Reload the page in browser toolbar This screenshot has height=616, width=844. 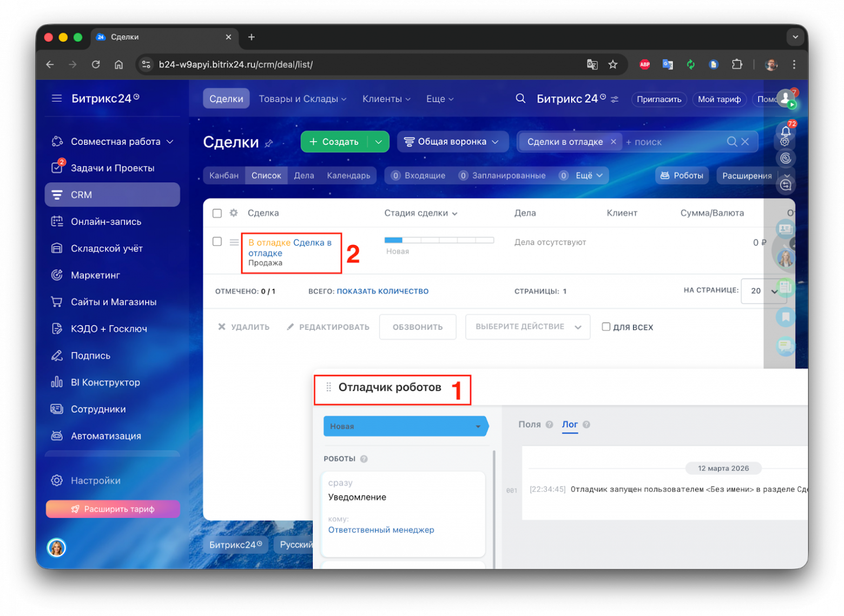tap(96, 64)
